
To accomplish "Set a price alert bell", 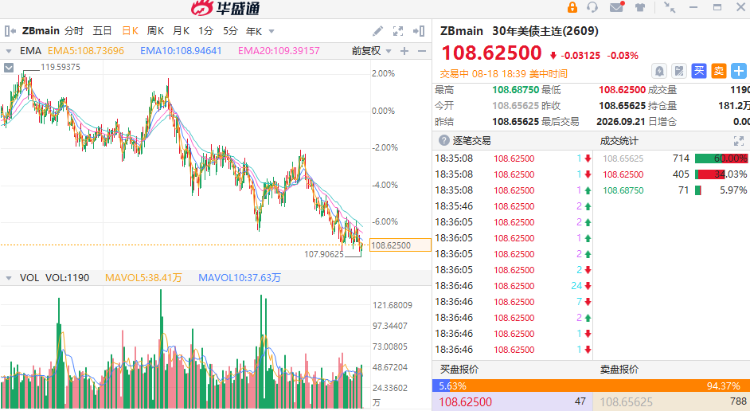I will pyautogui.click(x=659, y=71).
